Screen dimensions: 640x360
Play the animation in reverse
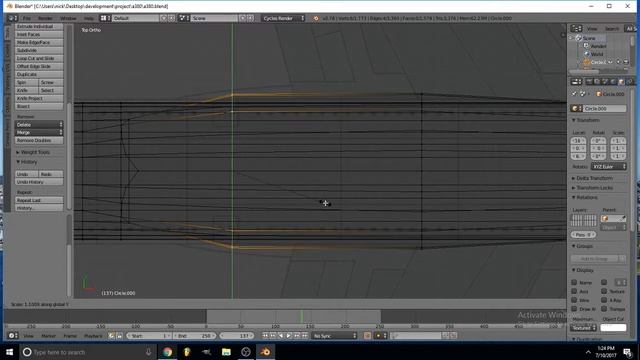point(281,336)
